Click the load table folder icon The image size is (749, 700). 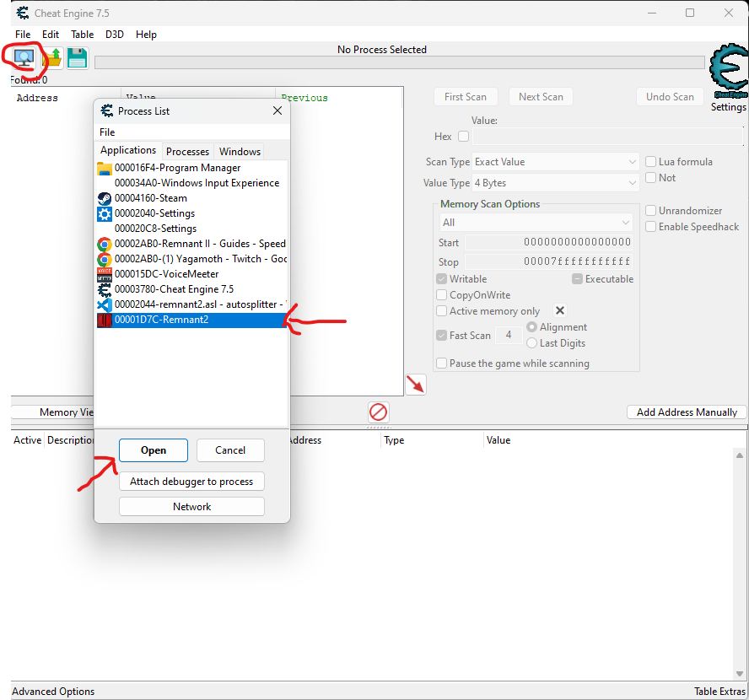(51, 58)
